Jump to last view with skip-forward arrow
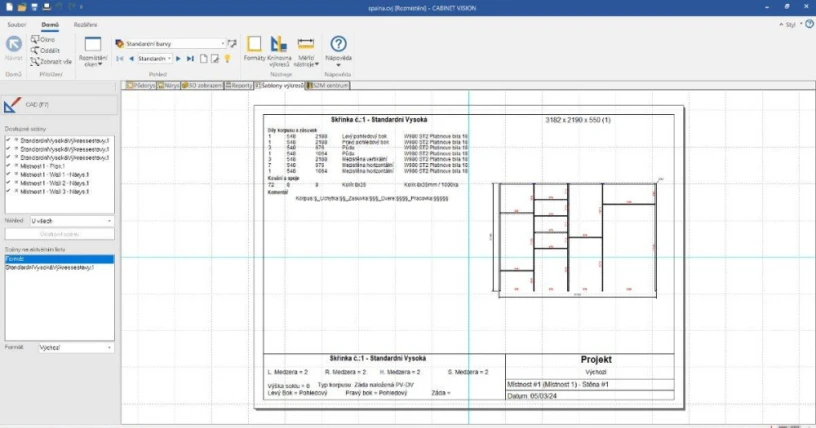Image resolution: width=816 pixels, height=428 pixels. coord(190,59)
